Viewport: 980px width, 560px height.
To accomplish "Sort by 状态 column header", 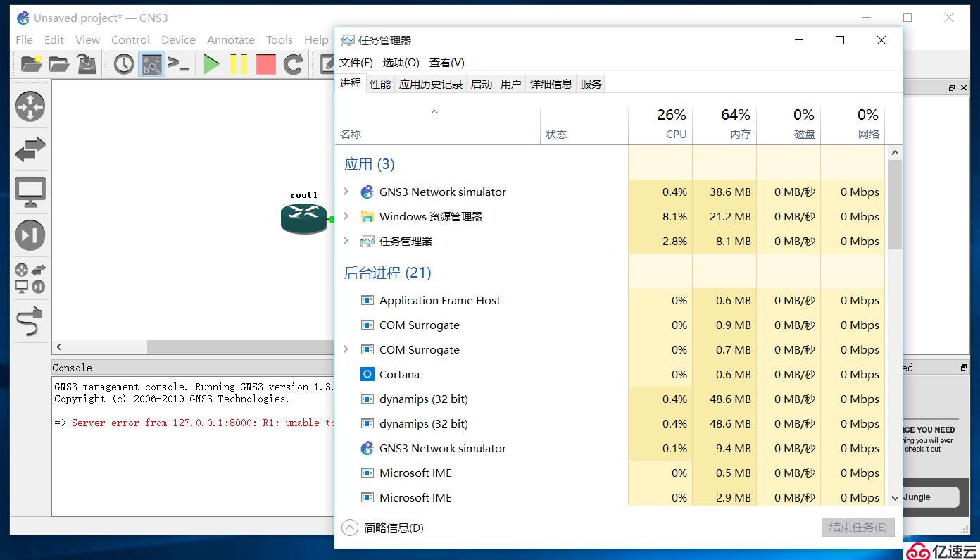I will point(584,125).
